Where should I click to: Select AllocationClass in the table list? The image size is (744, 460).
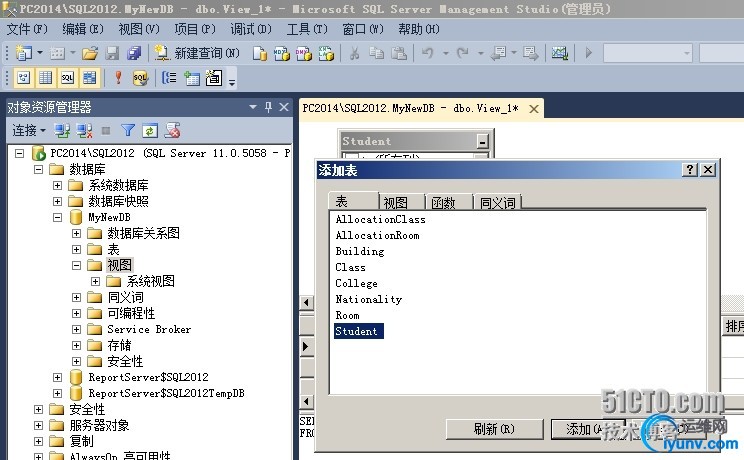(380, 219)
